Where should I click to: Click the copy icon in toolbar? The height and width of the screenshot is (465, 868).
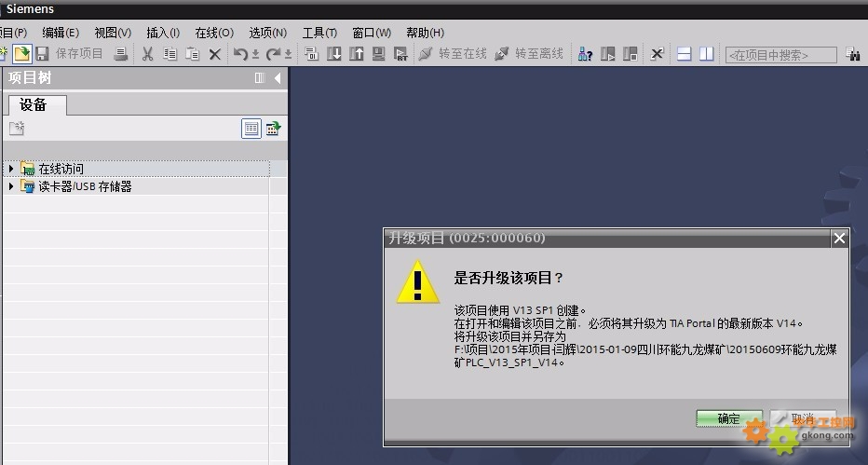(x=170, y=54)
